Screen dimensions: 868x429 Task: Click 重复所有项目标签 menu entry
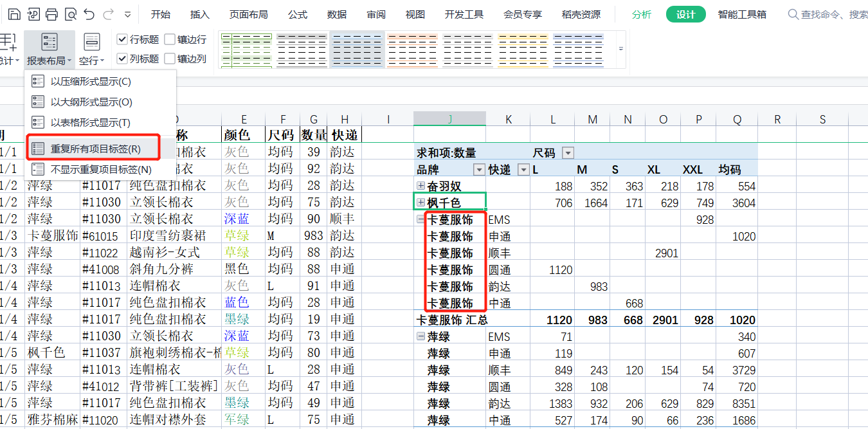[95, 149]
